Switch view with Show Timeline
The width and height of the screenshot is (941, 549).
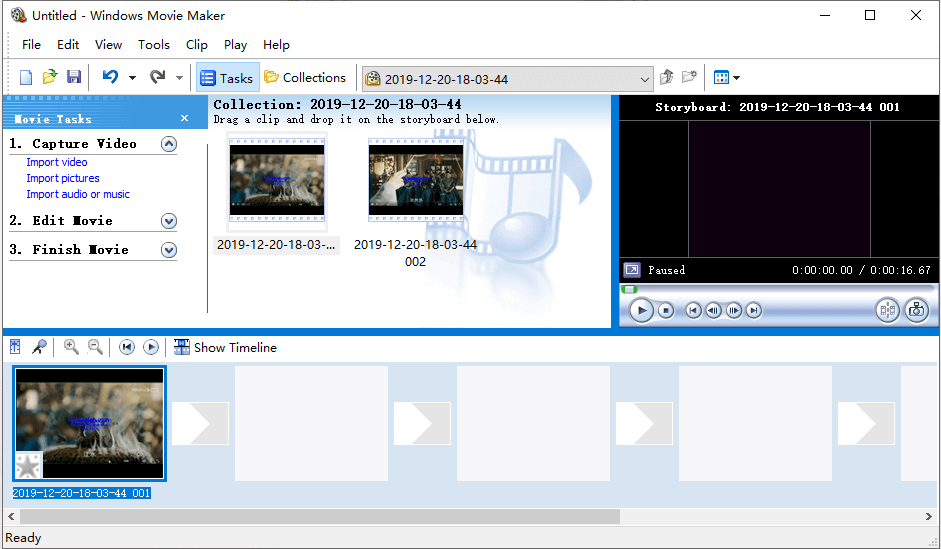click(x=225, y=347)
